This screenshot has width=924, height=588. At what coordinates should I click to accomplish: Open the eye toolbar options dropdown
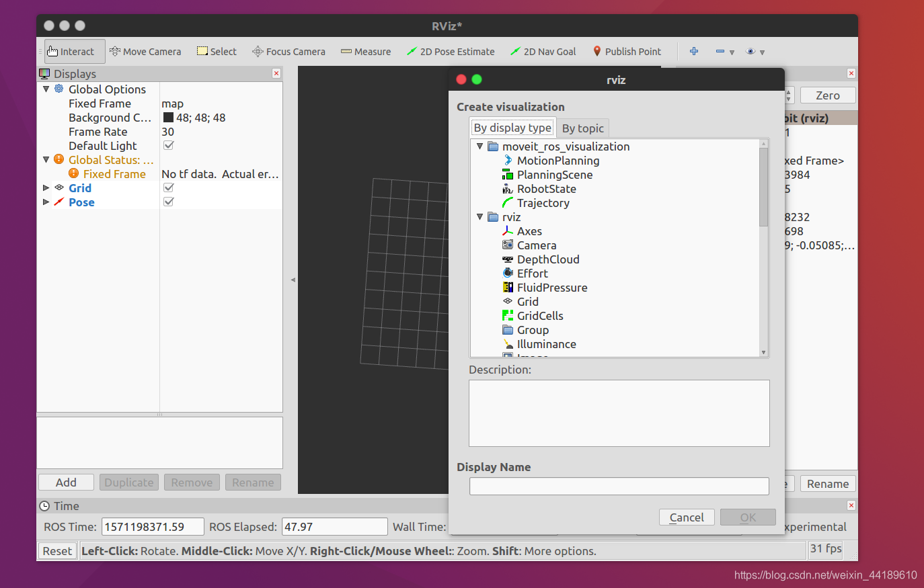[x=756, y=52]
